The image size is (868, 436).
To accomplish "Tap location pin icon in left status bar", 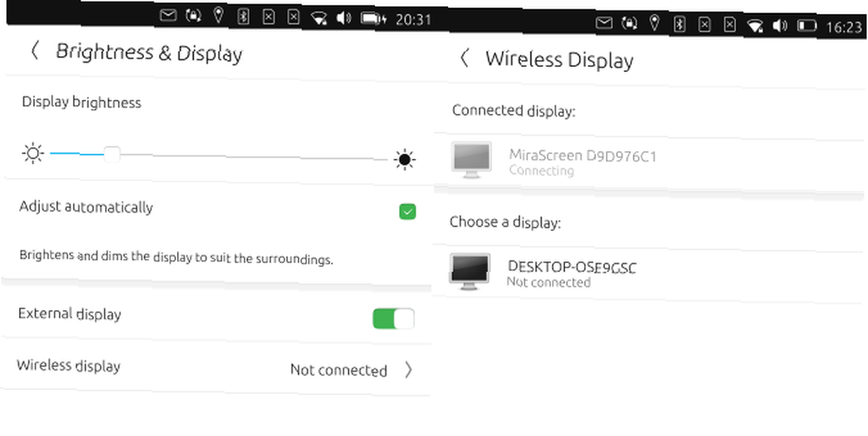I will pos(219,16).
